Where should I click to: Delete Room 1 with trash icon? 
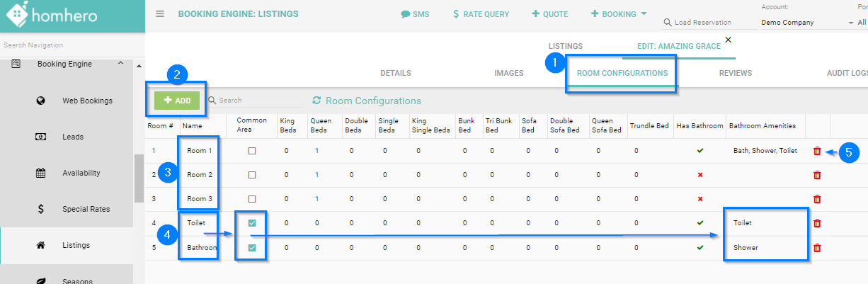click(x=817, y=151)
